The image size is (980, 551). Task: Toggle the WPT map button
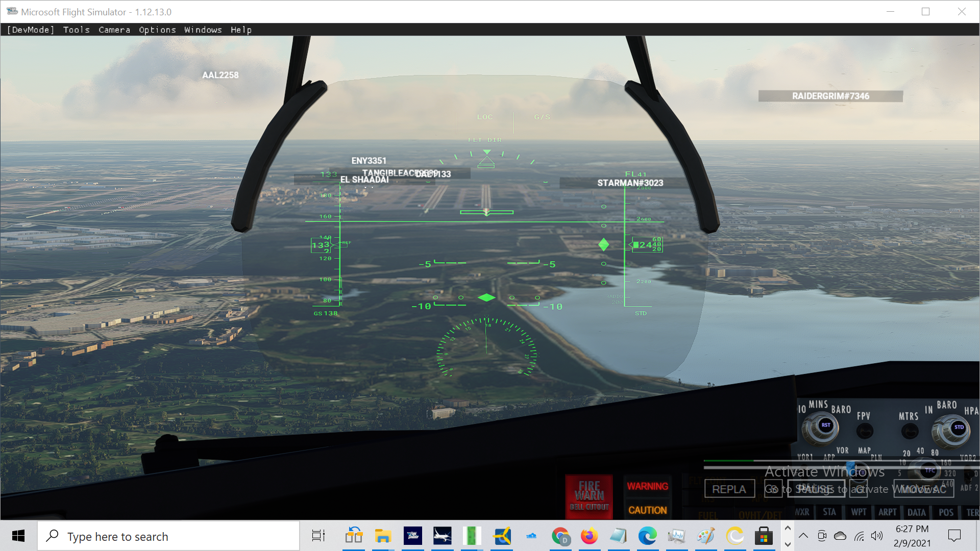tap(859, 512)
